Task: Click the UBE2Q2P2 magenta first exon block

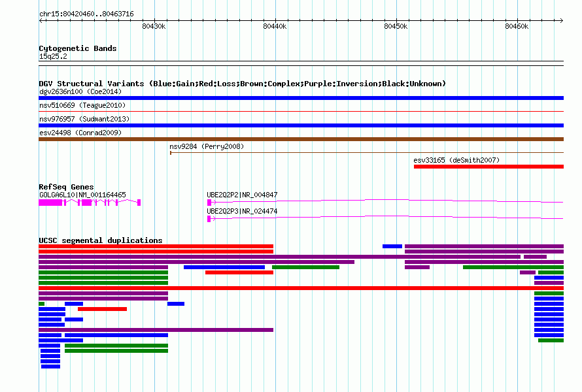Action: [209, 203]
